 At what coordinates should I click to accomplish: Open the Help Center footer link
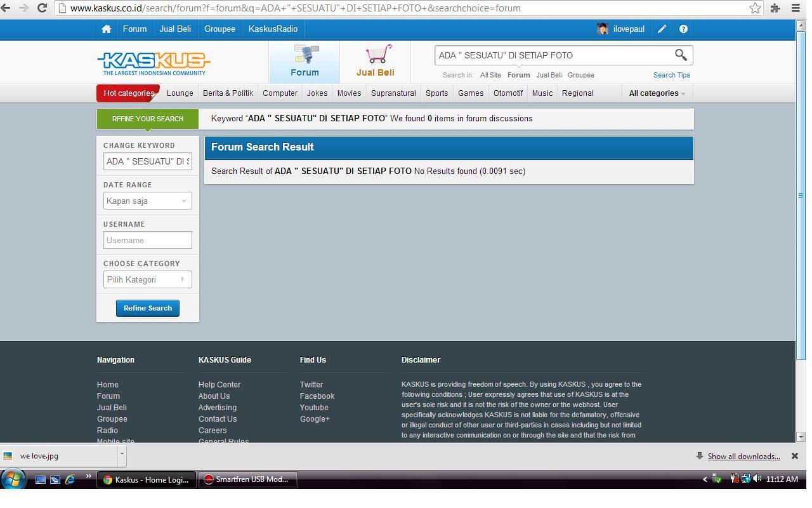pyautogui.click(x=219, y=385)
